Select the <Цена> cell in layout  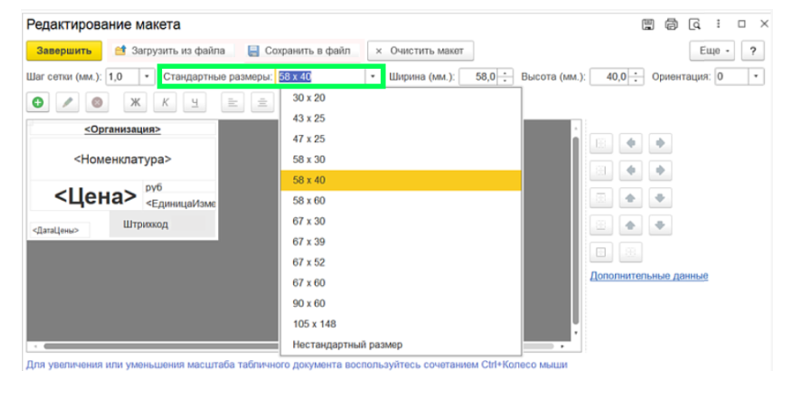[95, 197]
